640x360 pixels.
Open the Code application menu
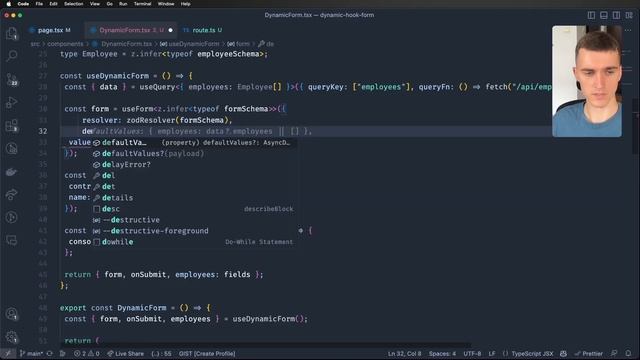click(23, 4)
